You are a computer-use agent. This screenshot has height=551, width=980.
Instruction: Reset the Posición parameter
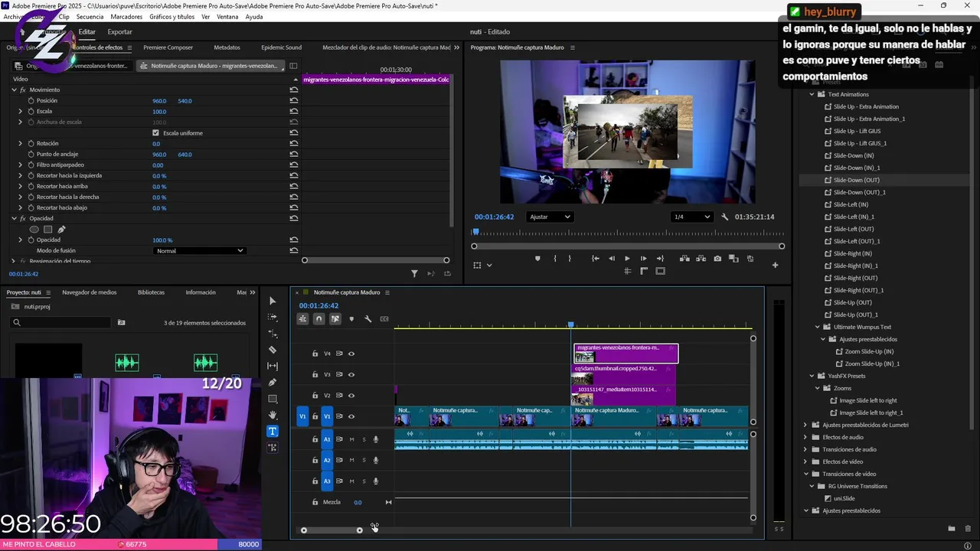294,100
